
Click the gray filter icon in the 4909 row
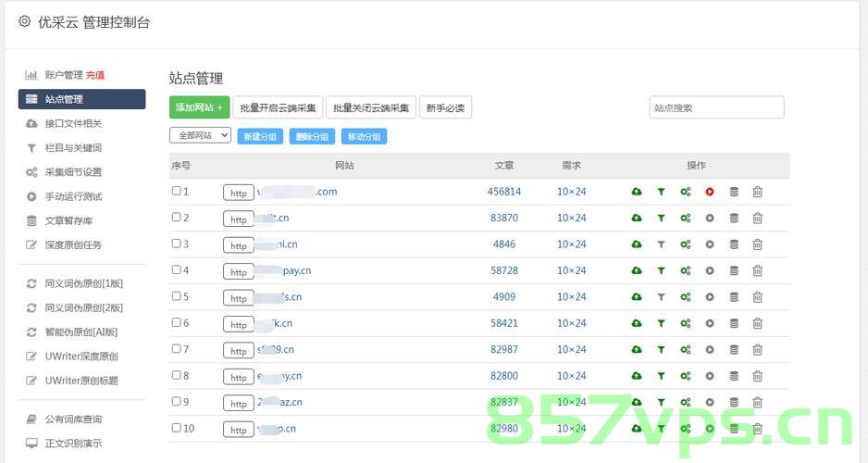click(x=661, y=297)
